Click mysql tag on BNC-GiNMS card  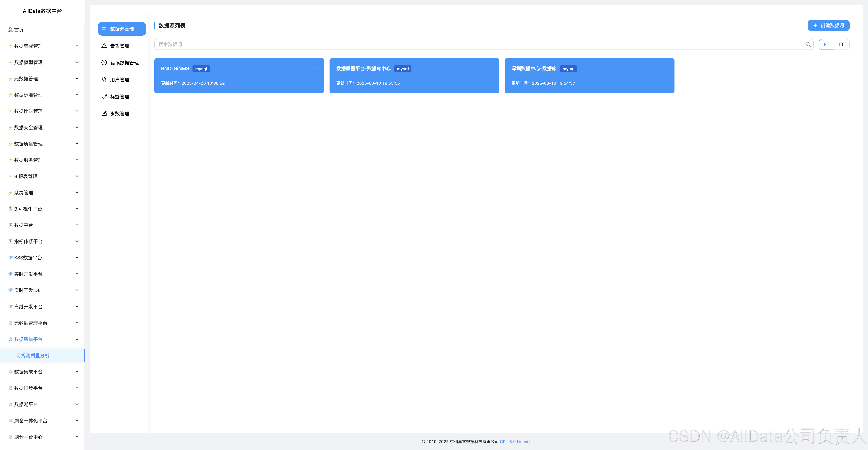(201, 69)
